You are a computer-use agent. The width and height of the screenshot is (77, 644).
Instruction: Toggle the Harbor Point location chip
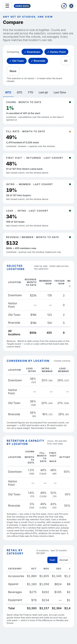click(x=56, y=52)
